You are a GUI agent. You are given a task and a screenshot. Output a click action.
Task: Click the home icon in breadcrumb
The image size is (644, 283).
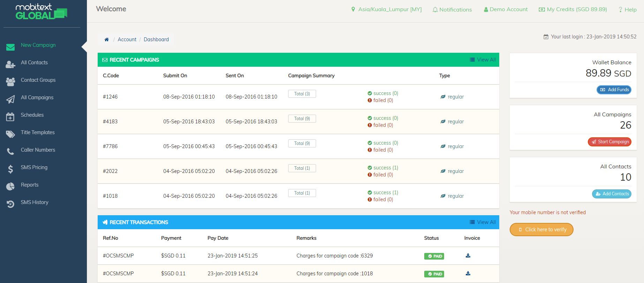click(106, 39)
